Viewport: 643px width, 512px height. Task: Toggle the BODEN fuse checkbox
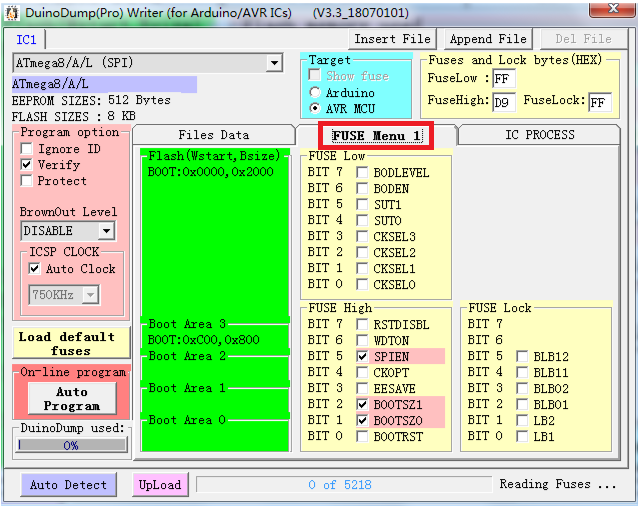click(x=362, y=188)
